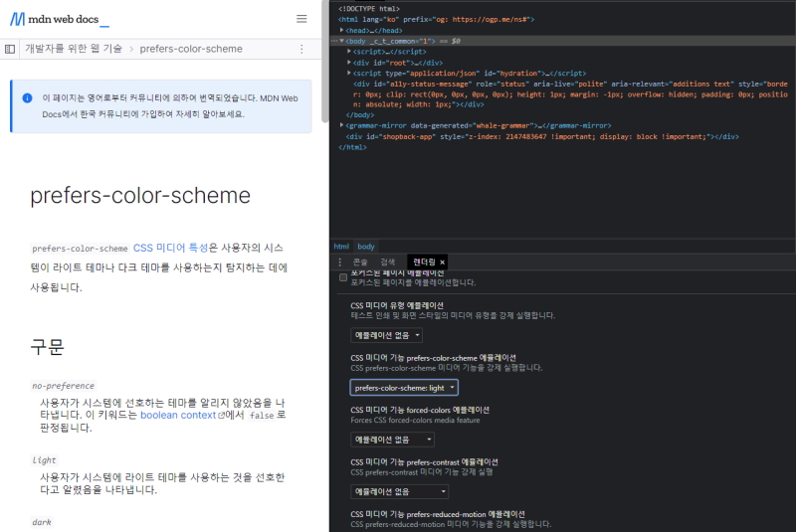Click the prefers-reduced-motion 에뮬레이션 section label

[438, 514]
